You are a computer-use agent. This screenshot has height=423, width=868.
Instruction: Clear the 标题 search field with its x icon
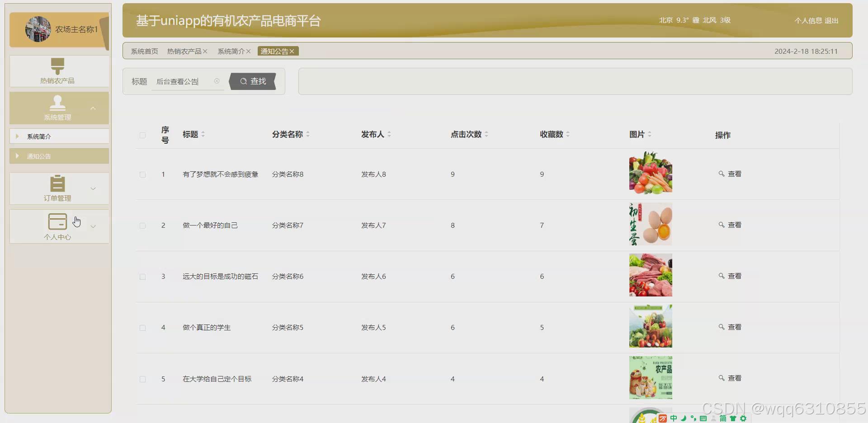217,81
